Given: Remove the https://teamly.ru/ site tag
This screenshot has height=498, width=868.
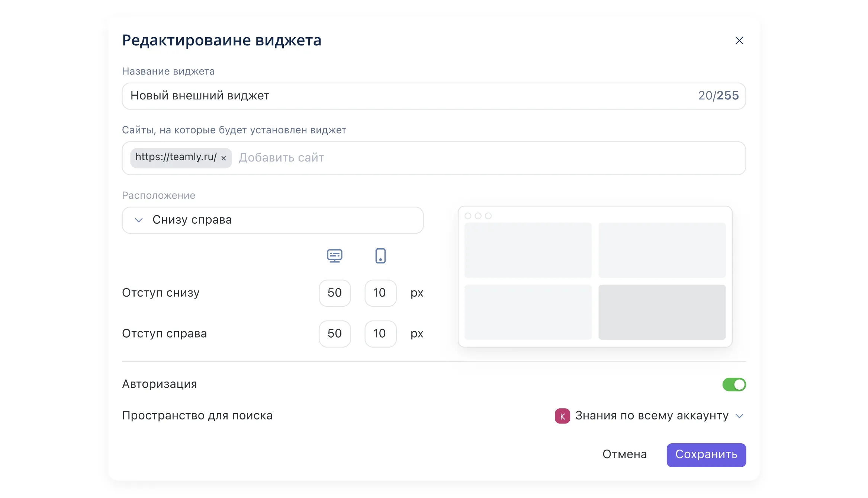Looking at the screenshot, I should pyautogui.click(x=224, y=158).
